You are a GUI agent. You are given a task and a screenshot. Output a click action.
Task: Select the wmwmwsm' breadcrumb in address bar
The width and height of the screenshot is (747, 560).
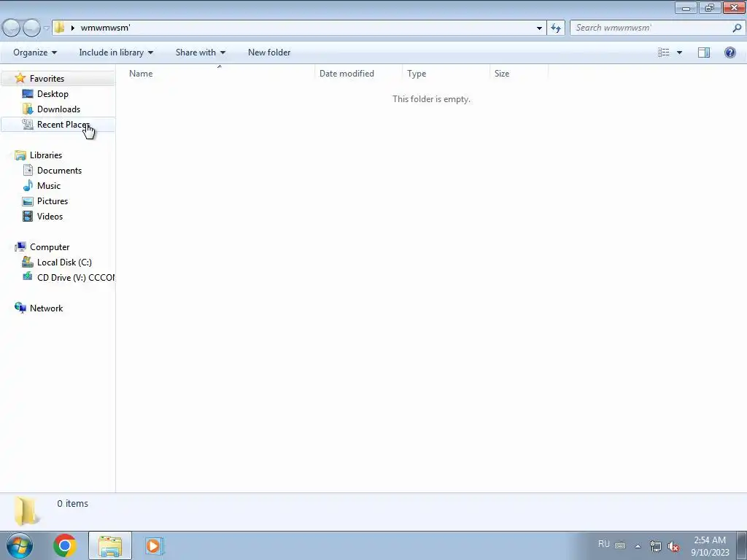105,28
